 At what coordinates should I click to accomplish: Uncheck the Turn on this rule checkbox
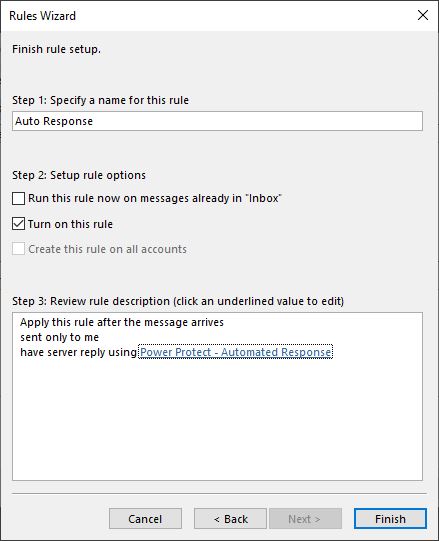coord(18,224)
